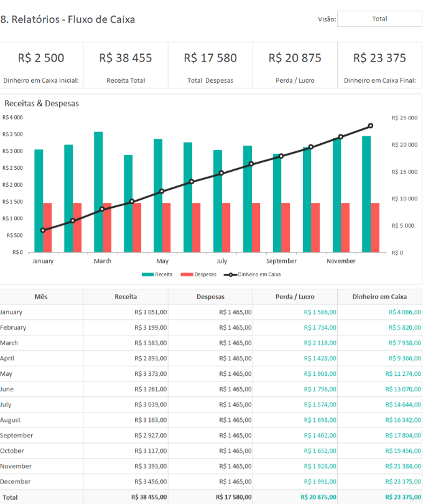Click the January red Despesas bar
Screen dimensions: 436x504
47,227
